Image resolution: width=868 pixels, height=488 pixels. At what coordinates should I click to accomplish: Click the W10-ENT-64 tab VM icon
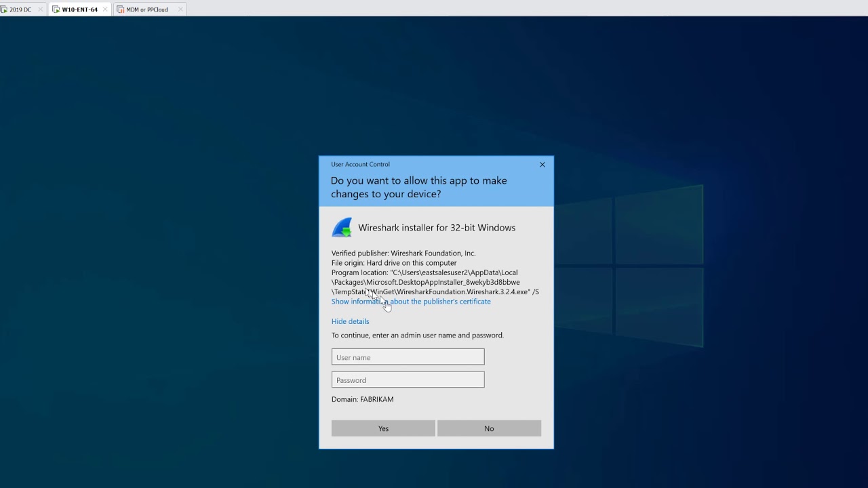click(56, 9)
